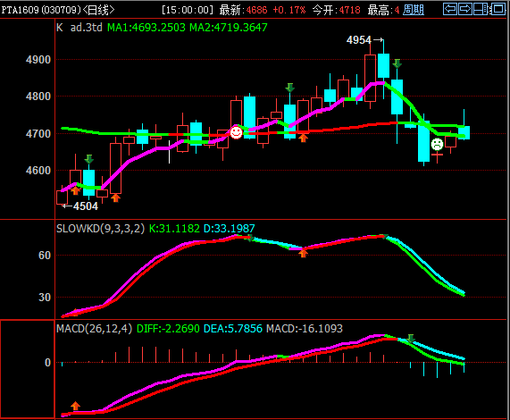Click green down arrow on MACD panel
Viewport: 510px width, 420px height.
point(411,339)
